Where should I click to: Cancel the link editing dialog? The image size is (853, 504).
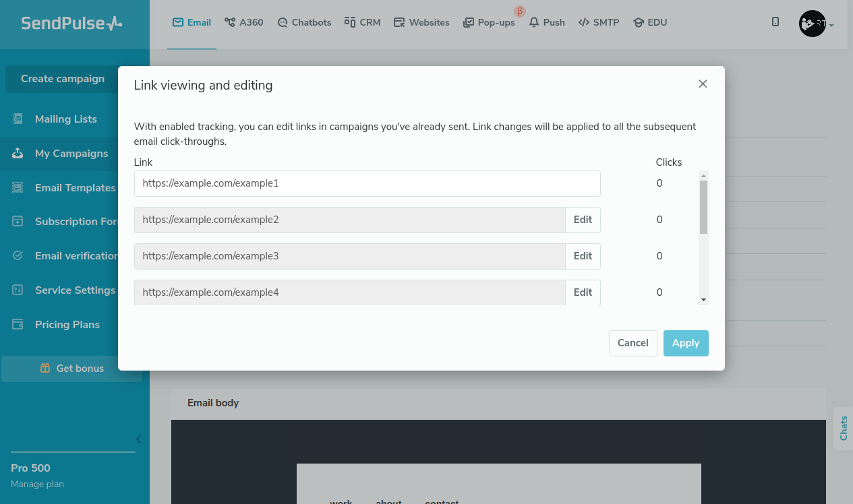click(633, 343)
